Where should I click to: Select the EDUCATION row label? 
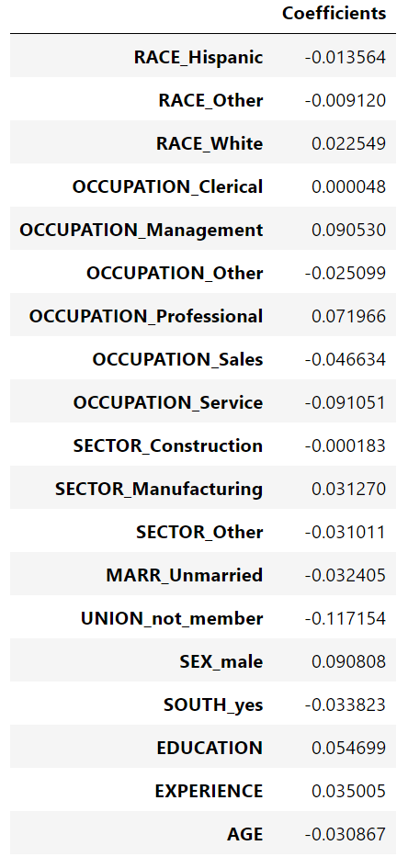[210, 748]
